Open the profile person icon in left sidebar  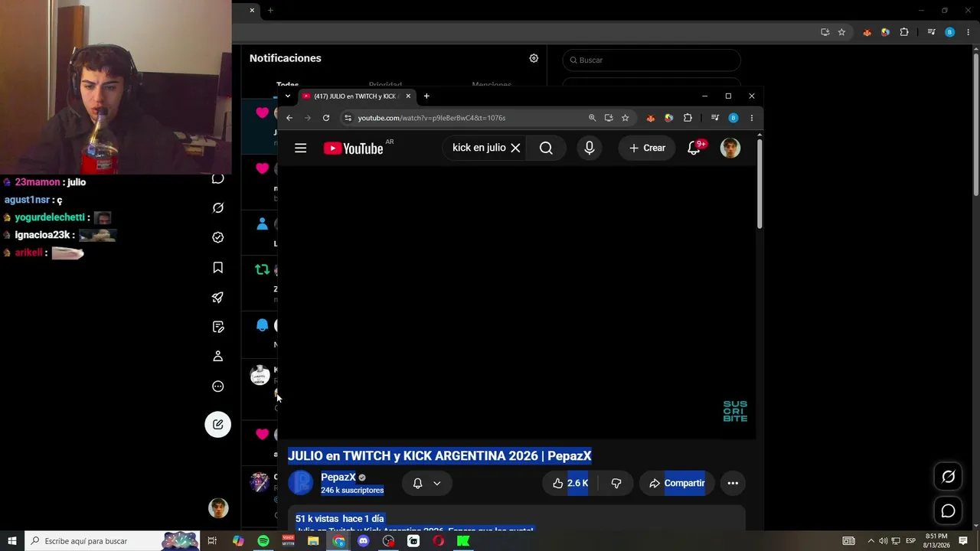click(218, 357)
